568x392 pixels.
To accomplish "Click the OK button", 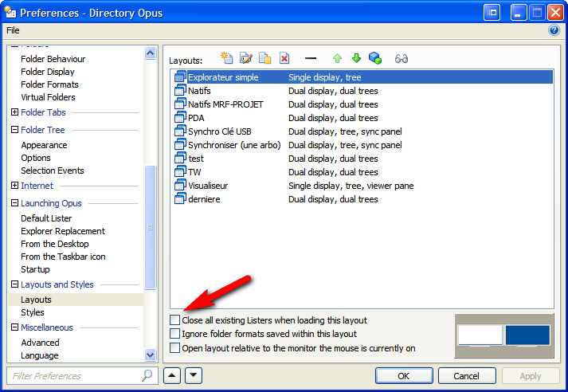I will click(x=404, y=376).
